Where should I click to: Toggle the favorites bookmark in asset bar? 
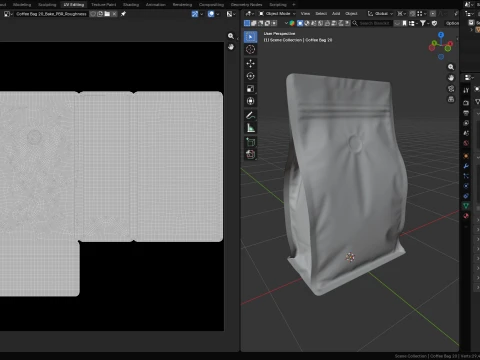(x=404, y=23)
